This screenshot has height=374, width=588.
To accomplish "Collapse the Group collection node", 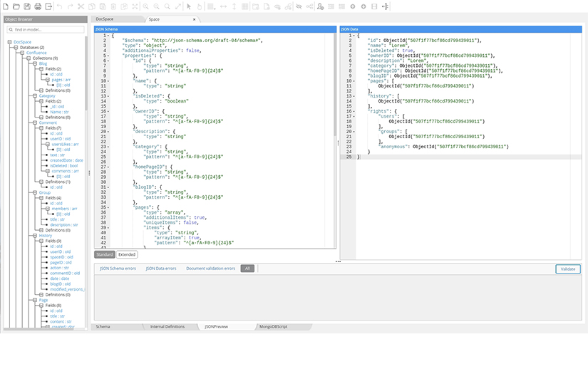I will coord(35,192).
